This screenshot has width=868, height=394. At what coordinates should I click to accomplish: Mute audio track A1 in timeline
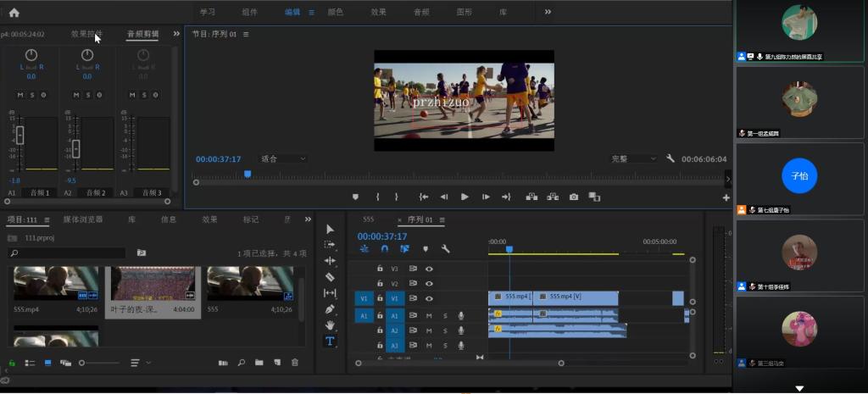pyautogui.click(x=429, y=315)
